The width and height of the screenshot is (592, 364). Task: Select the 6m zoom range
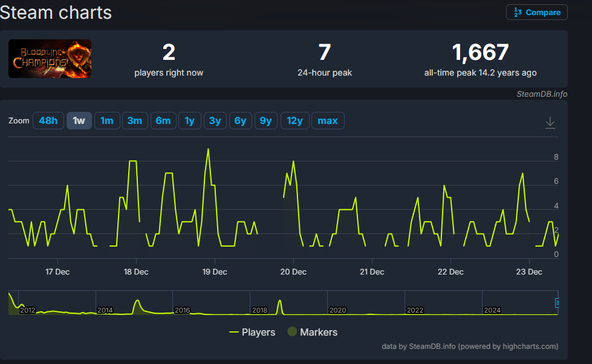[x=163, y=121]
